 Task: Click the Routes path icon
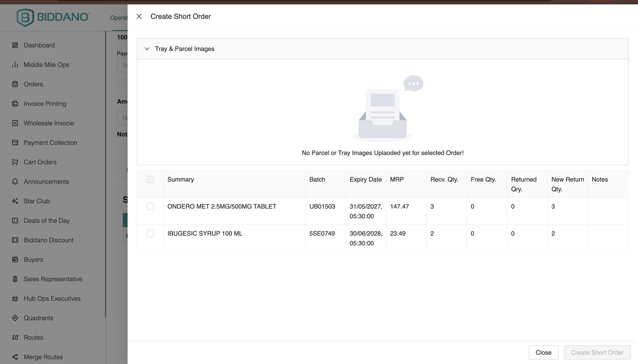tap(15, 338)
